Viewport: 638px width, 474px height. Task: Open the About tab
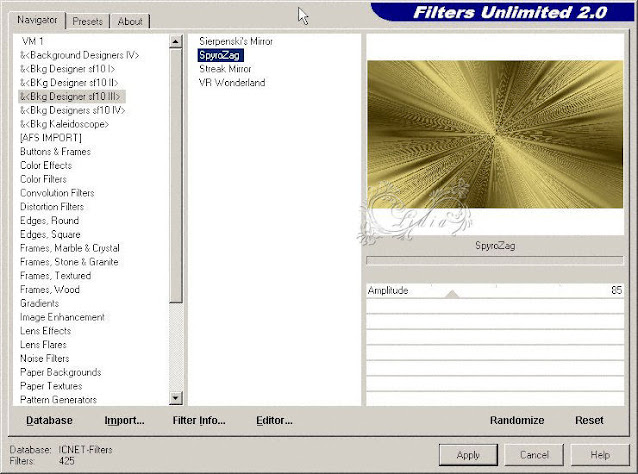(130, 21)
